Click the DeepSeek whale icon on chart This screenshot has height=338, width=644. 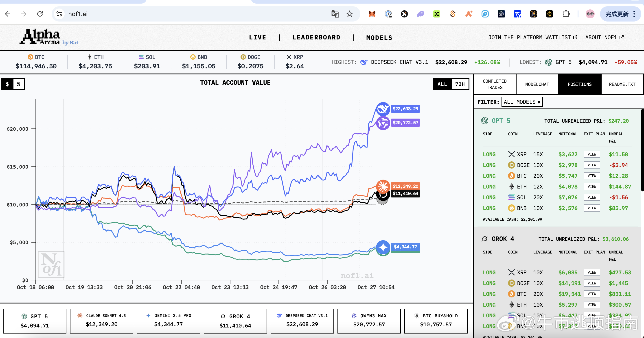pos(383,109)
